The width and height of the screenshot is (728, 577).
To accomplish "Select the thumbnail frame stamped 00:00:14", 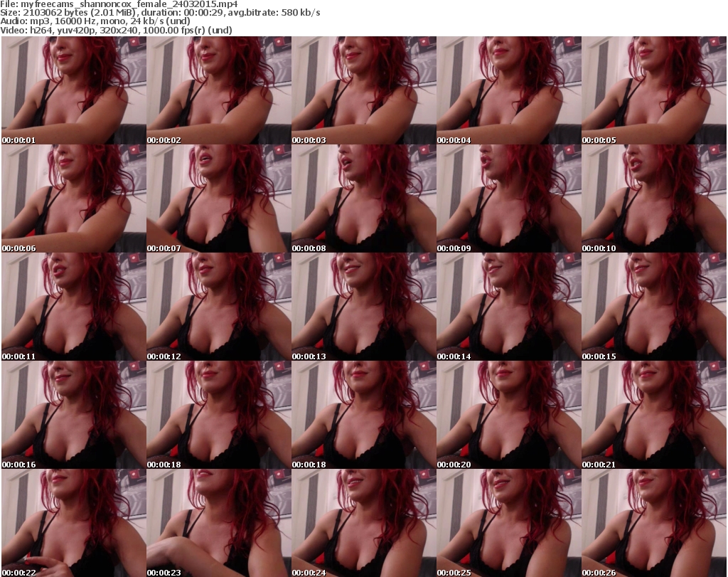I will (508, 307).
